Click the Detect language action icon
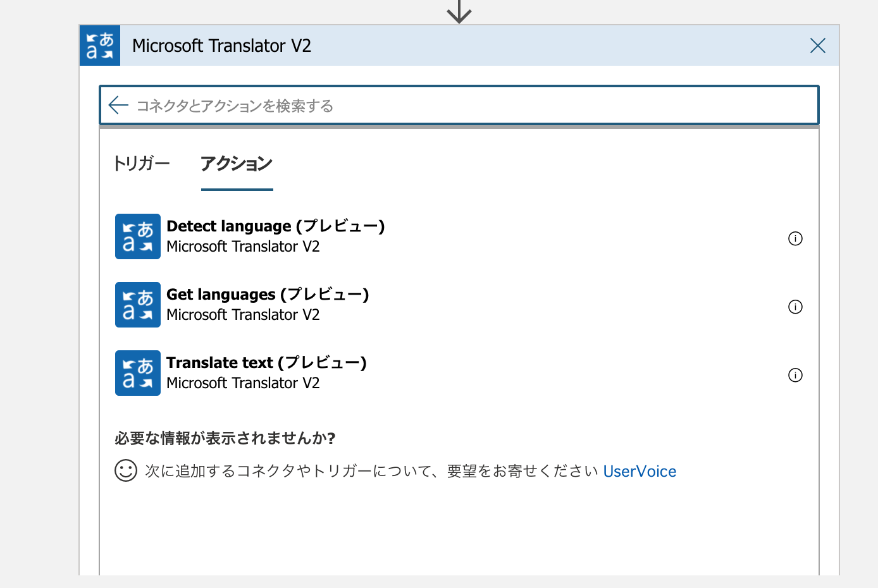This screenshot has height=588, width=878. pos(138,236)
